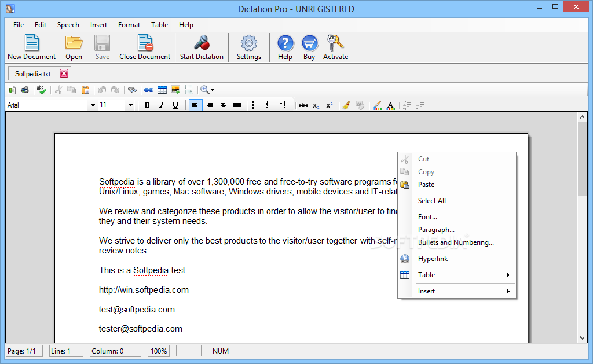Toggle superscript formatting
Image resolution: width=593 pixels, height=364 pixels.
pyautogui.click(x=330, y=105)
